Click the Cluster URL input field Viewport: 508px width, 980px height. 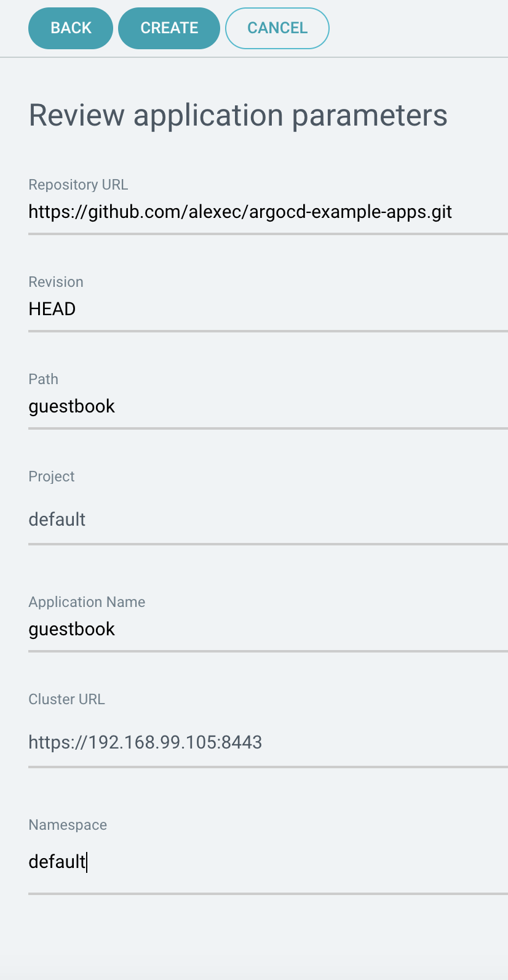click(246, 742)
